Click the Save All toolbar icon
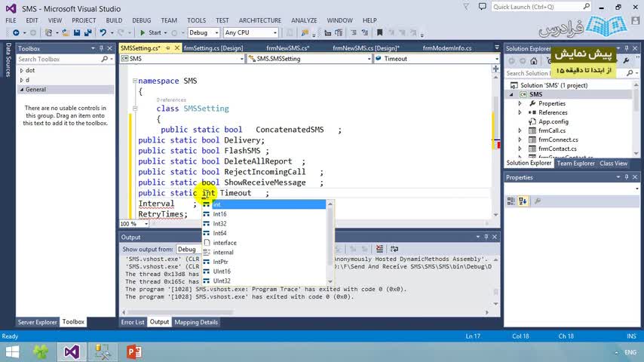The image size is (644, 362). point(87,32)
